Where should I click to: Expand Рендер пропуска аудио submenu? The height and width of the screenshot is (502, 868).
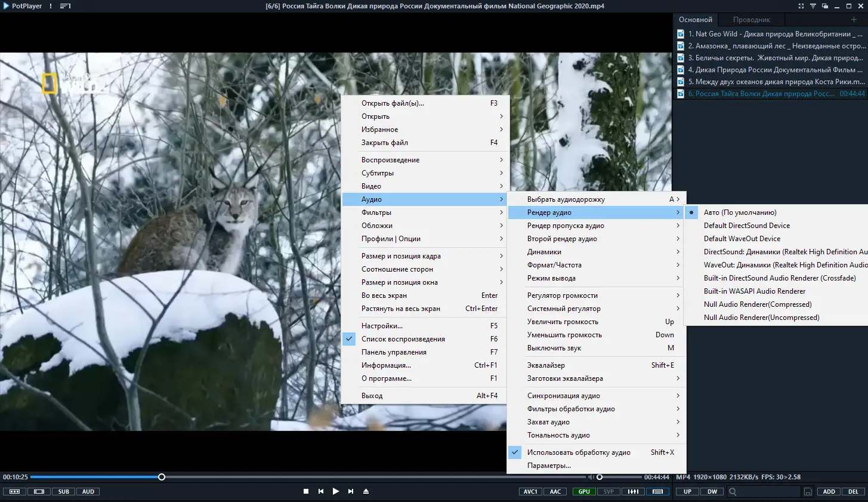click(x=597, y=226)
